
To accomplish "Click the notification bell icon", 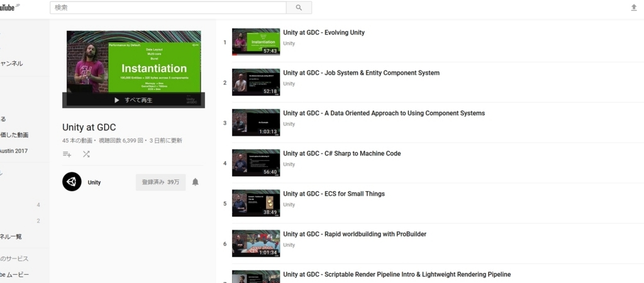I will click(x=196, y=182).
